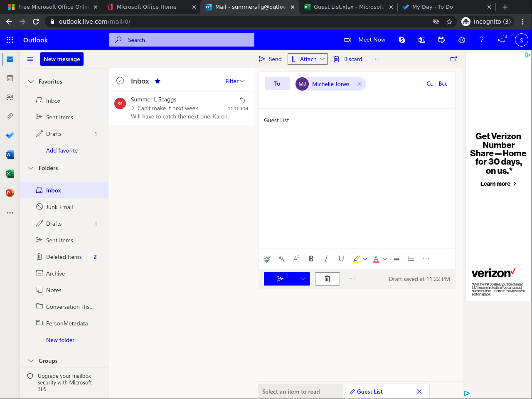The width and height of the screenshot is (532, 399).
Task: Switch to My Day - To Do browser tab
Action: [x=446, y=7]
